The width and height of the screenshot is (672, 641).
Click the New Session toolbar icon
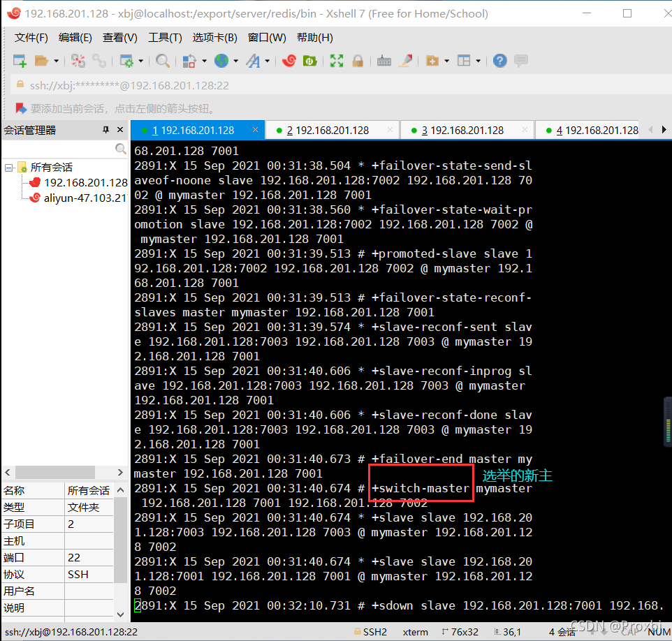(20, 61)
